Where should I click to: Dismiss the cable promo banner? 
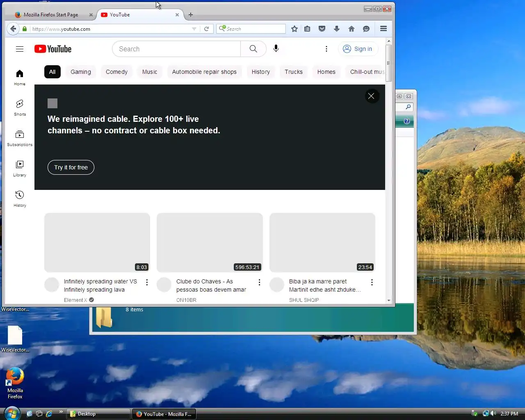(371, 96)
